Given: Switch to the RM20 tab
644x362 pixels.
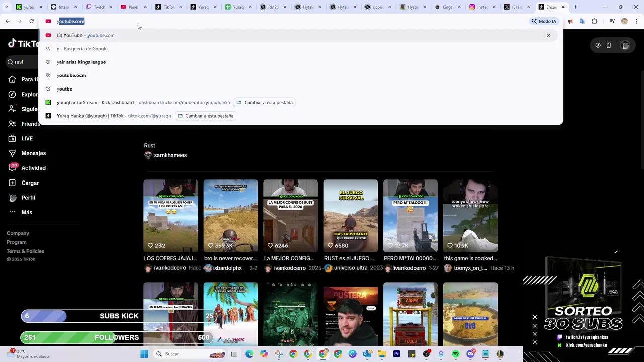Looking at the screenshot, I should tap(273, 7).
